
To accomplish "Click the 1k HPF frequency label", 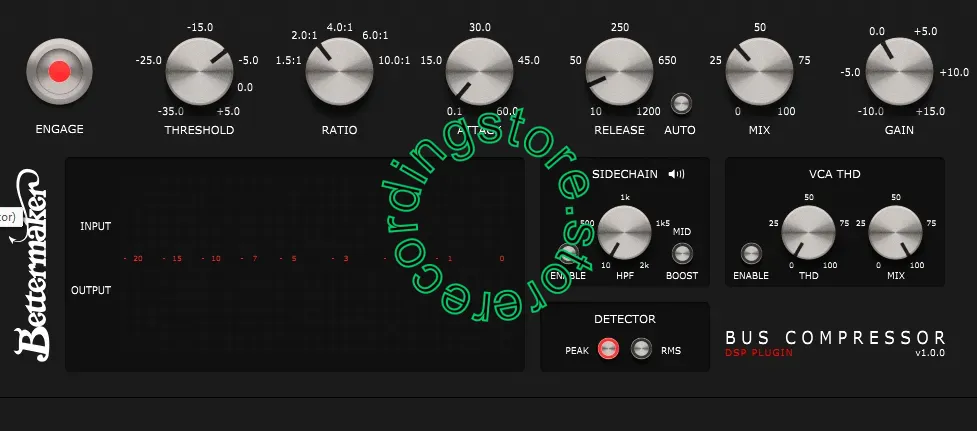I will [x=625, y=197].
